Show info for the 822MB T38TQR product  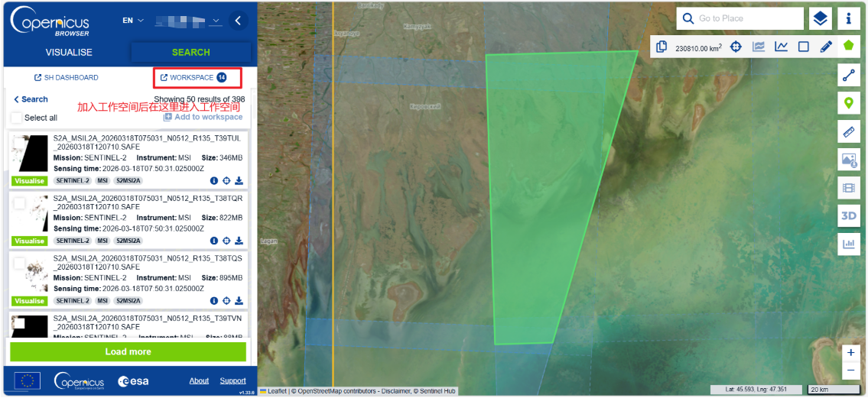pos(214,241)
